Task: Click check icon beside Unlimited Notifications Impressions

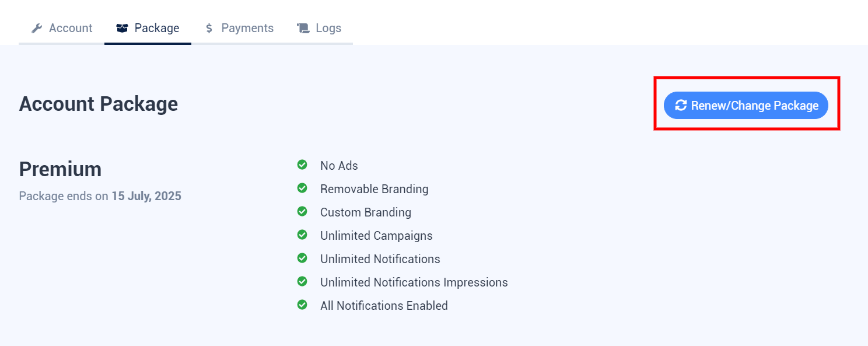Action: click(302, 282)
